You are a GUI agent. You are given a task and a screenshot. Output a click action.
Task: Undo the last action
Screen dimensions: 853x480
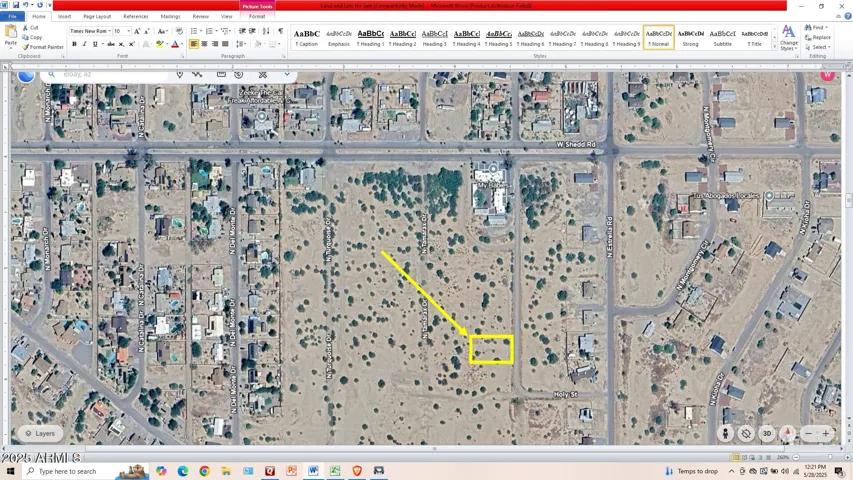pyautogui.click(x=26, y=5)
